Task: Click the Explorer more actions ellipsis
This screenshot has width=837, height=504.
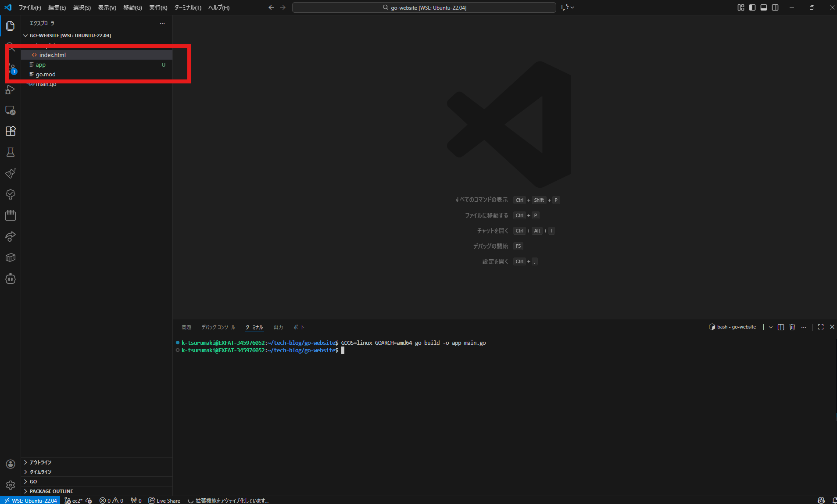Action: (x=162, y=23)
